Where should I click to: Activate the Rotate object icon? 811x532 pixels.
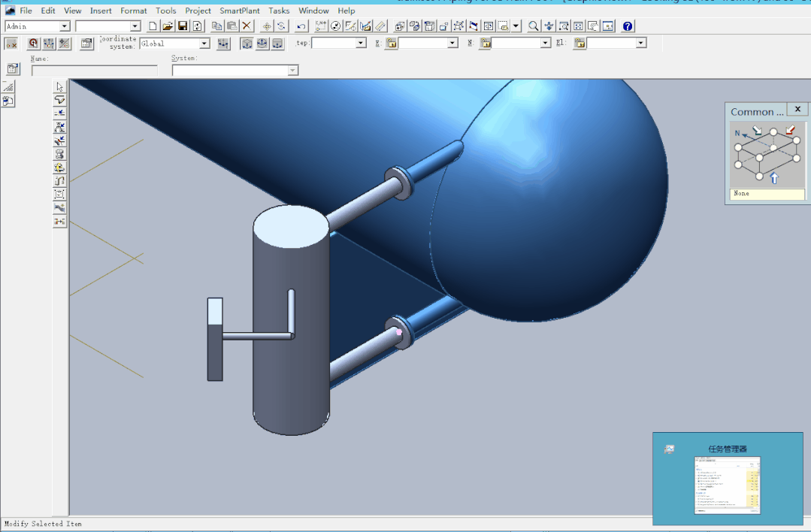coord(281,26)
